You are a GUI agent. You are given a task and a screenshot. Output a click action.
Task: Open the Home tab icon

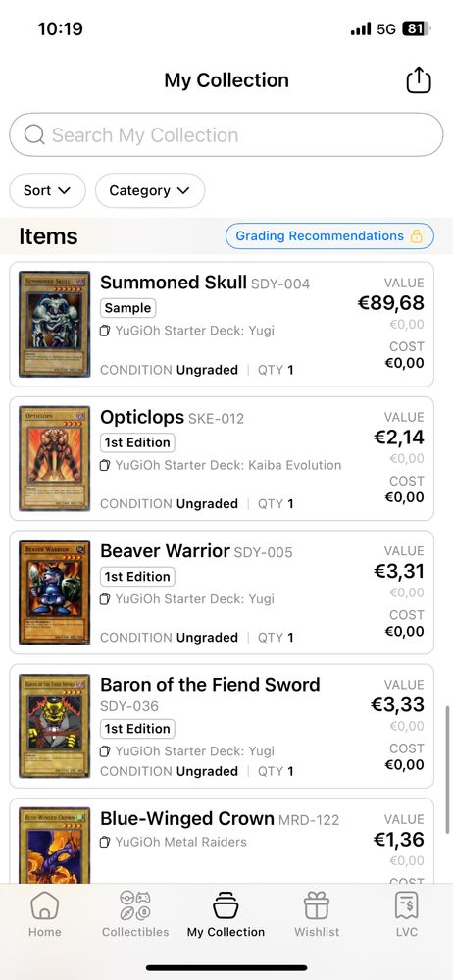click(45, 905)
